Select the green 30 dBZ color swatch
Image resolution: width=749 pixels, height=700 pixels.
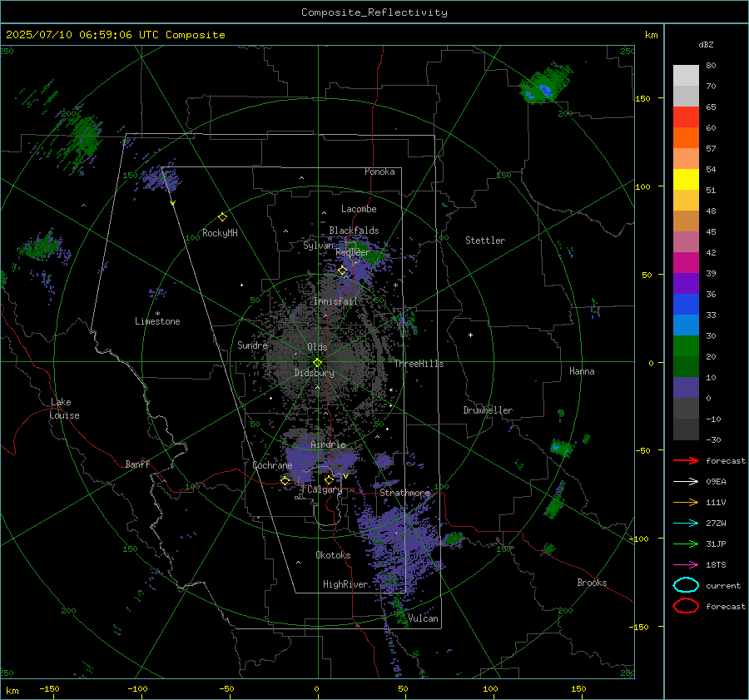pos(686,345)
